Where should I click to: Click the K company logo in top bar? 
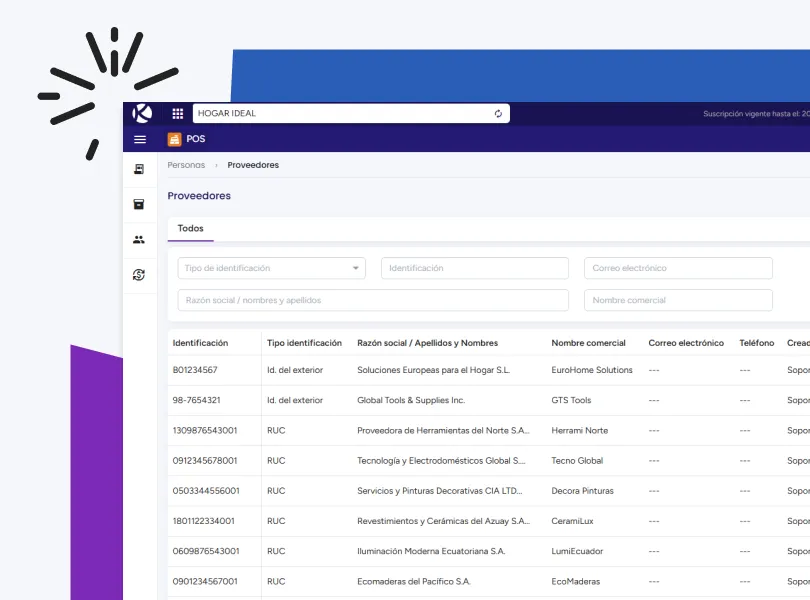pyautogui.click(x=140, y=114)
